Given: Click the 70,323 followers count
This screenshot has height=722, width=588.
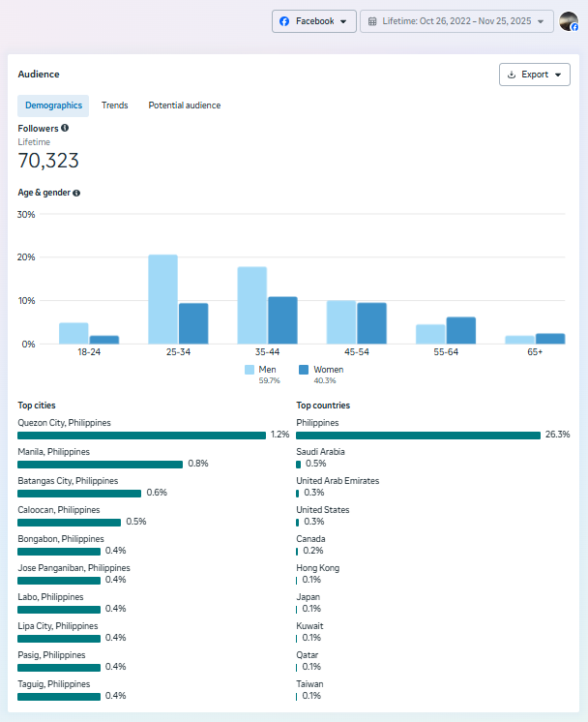Looking at the screenshot, I should (48, 161).
